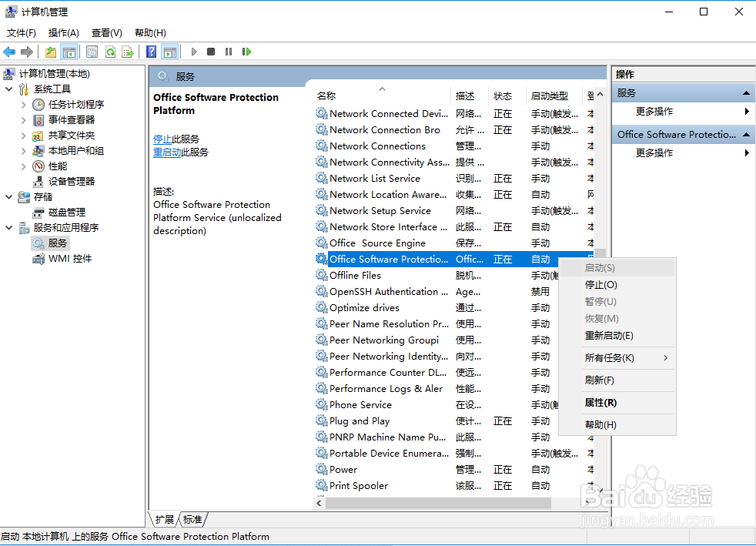Expand the 任务计划程序 node arrow

pos(23,104)
